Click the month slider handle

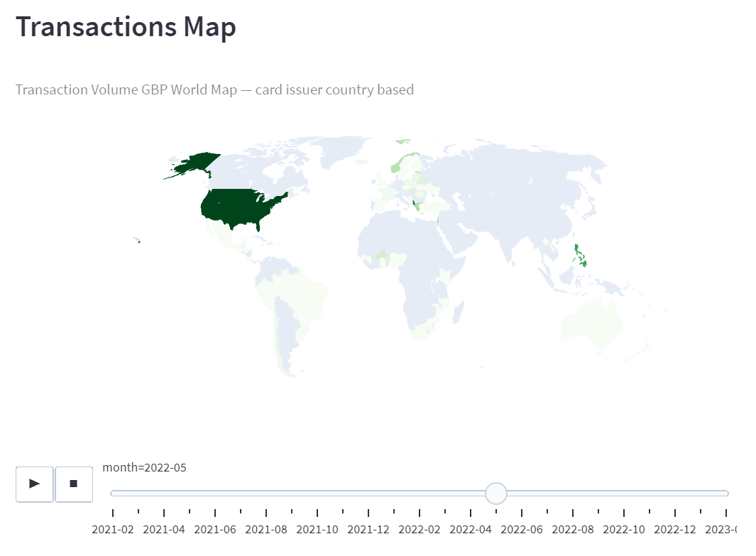pos(495,494)
